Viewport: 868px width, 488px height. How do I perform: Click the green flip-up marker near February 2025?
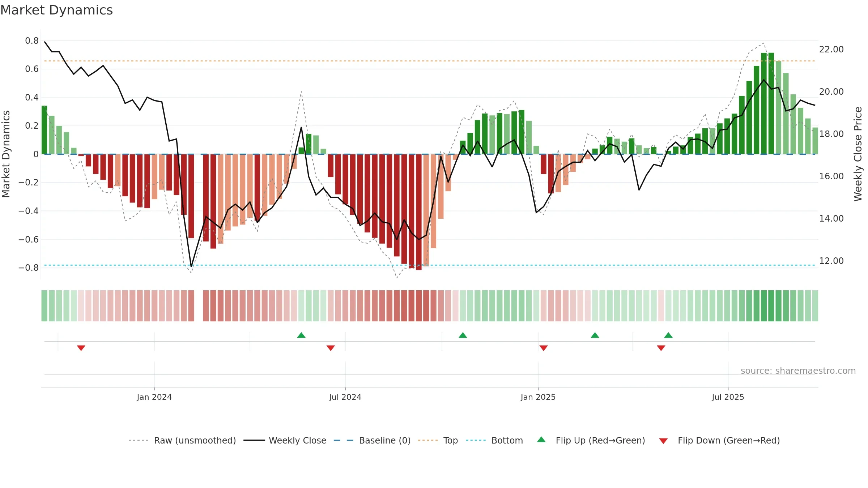[x=595, y=335]
